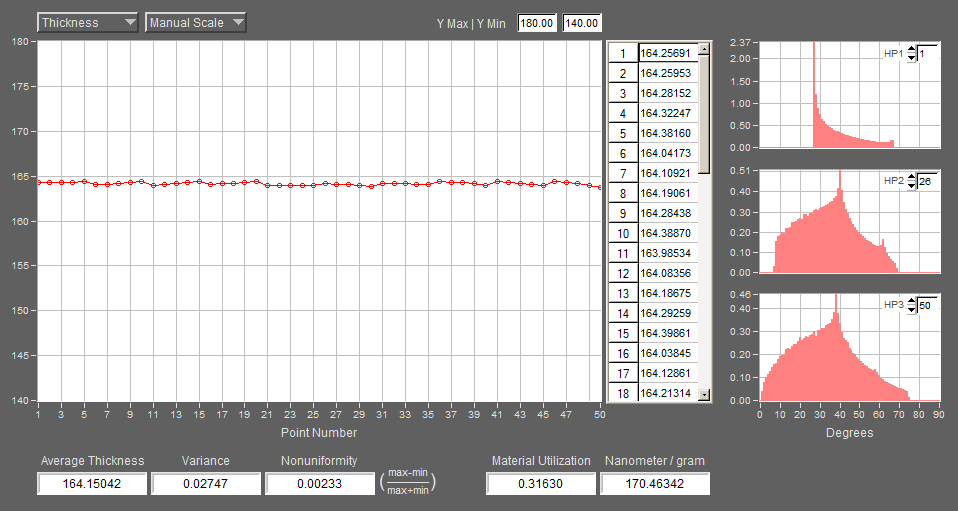Select the Material Utilization value field

pyautogui.click(x=540, y=483)
